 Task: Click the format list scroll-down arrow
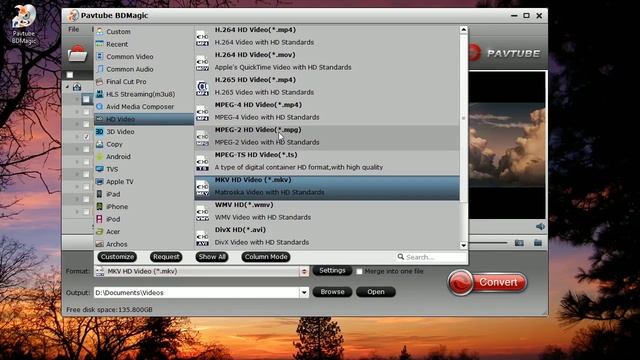[463, 245]
